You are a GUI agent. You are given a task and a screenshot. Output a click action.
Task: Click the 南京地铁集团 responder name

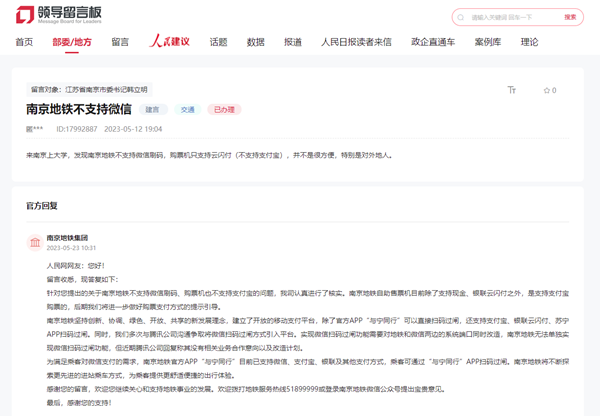(x=67, y=238)
